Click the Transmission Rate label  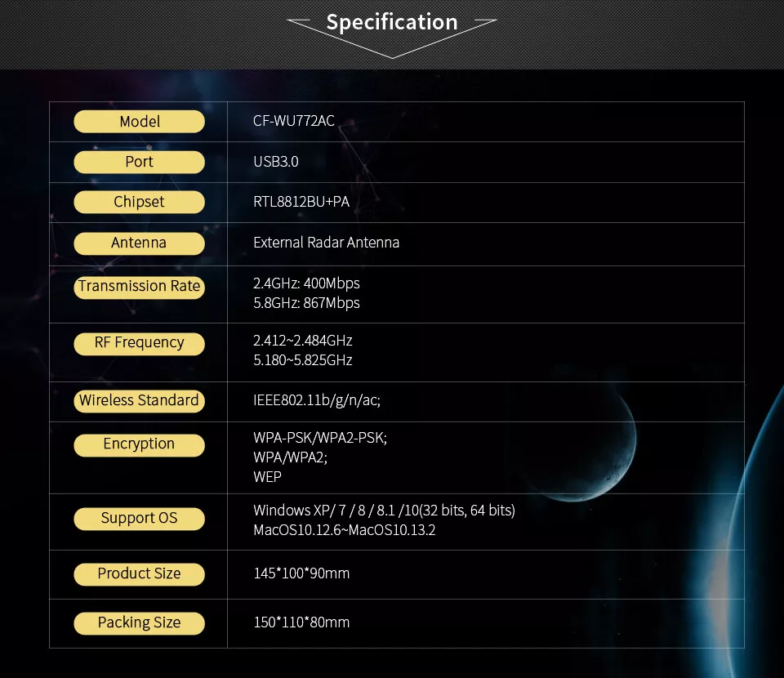pyautogui.click(x=139, y=286)
